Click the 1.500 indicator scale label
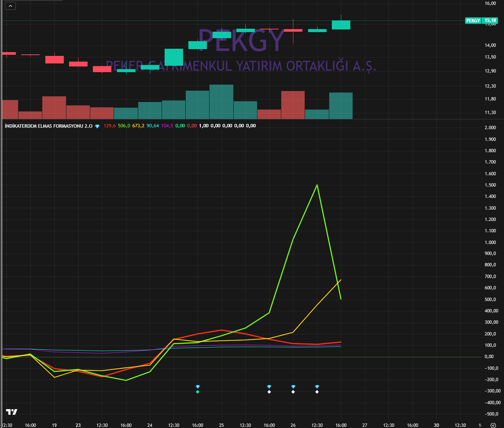 [490, 185]
